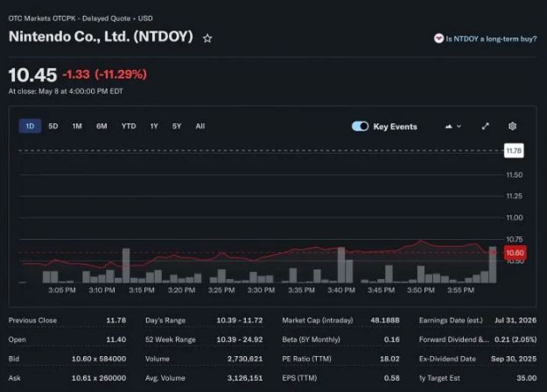Image resolution: width=547 pixels, height=392 pixels.
Task: Click the Ask value 10.61 x 260000
Action: [99, 378]
